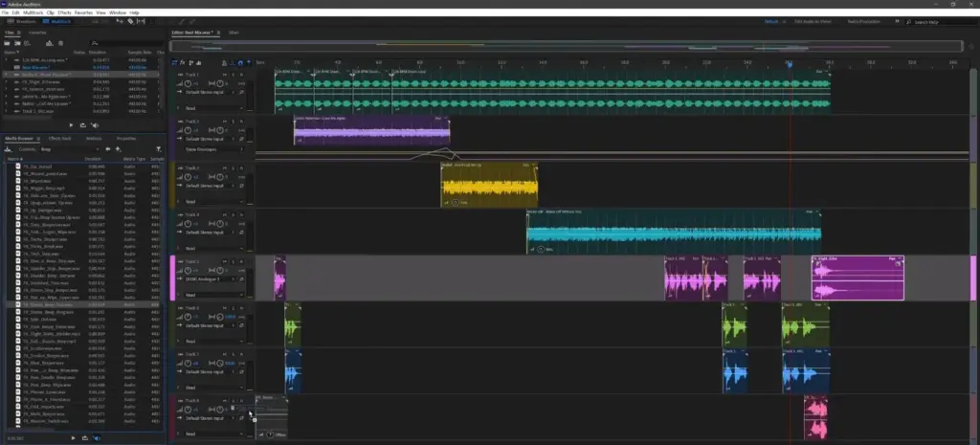Open Track 3 Read automation mode dropdown
The height and width of the screenshot is (445, 980).
213,201
